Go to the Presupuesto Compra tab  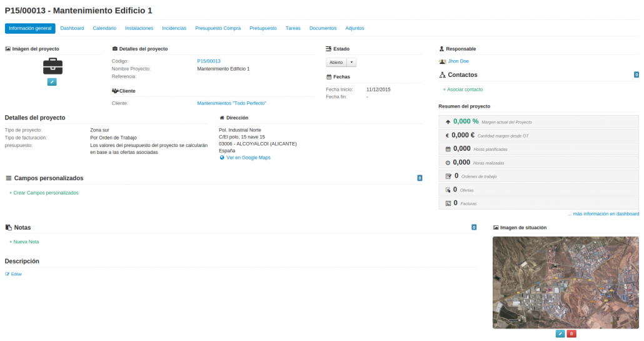[x=218, y=28]
